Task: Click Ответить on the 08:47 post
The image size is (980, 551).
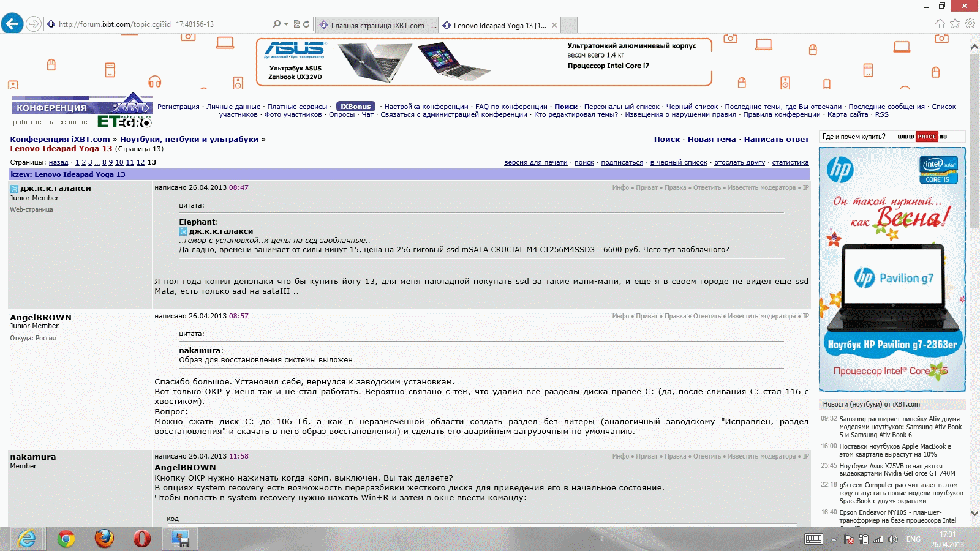Action: point(707,187)
